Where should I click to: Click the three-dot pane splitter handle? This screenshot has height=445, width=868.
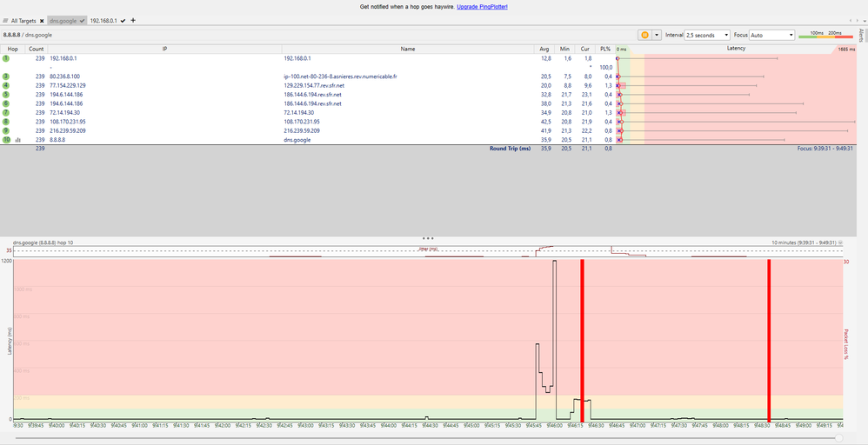click(428, 237)
